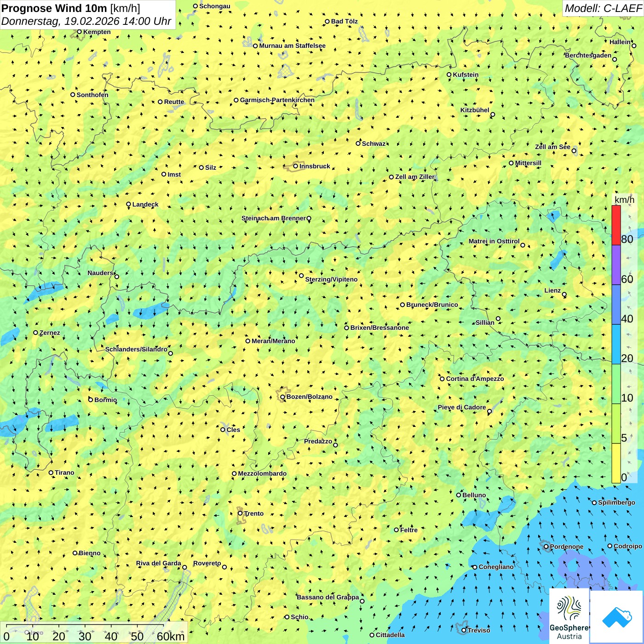Click the Pordenone city marker
The height and width of the screenshot is (644, 644).
tap(546, 546)
